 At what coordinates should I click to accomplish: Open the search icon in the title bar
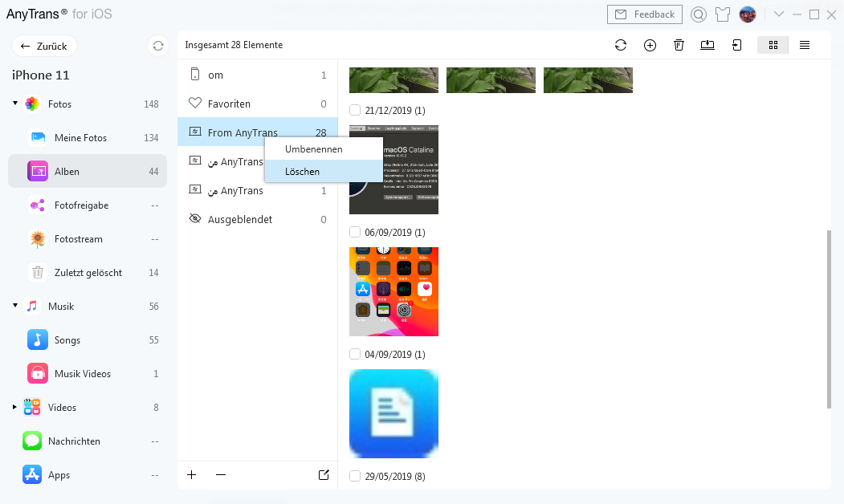point(698,14)
